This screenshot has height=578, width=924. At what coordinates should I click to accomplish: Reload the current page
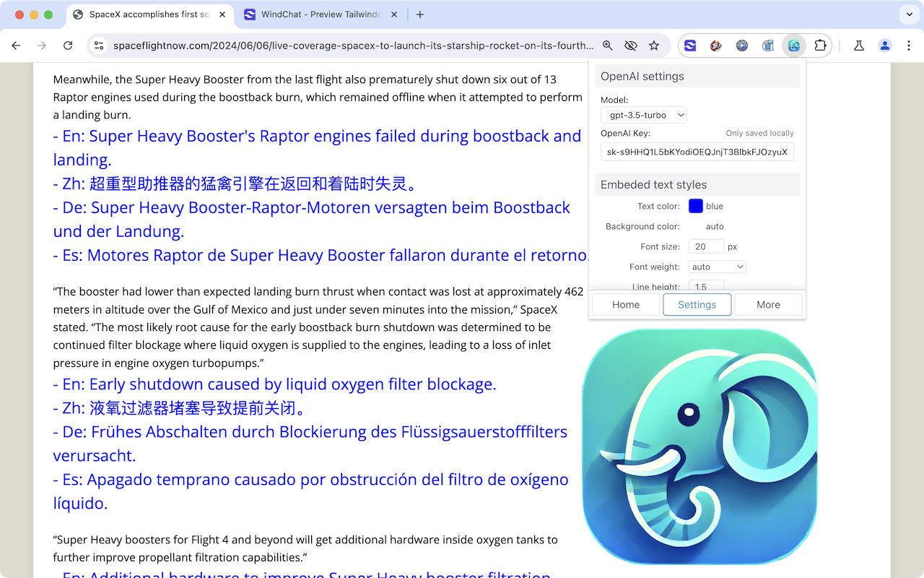68,46
